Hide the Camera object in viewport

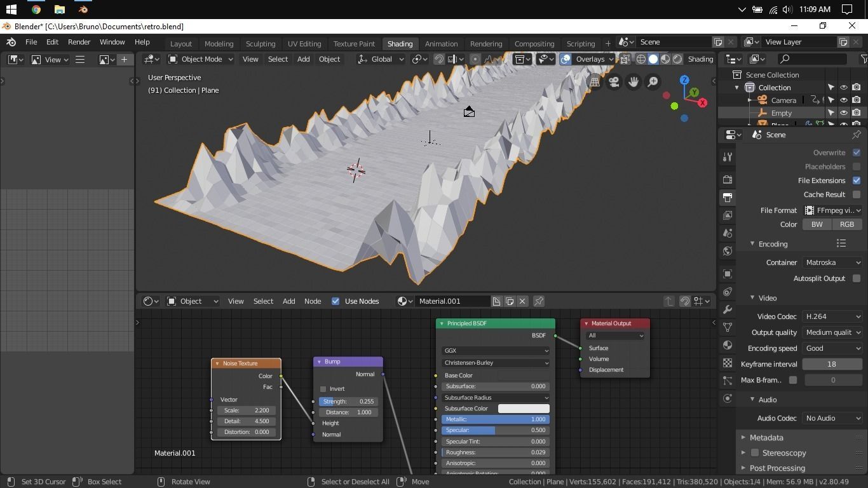[x=844, y=100]
